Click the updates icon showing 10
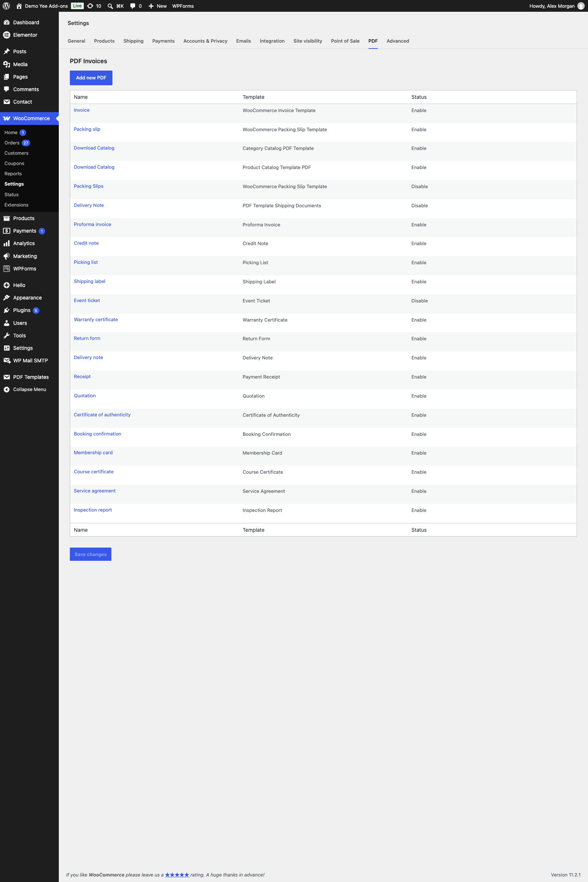The image size is (588, 882). tap(90, 6)
